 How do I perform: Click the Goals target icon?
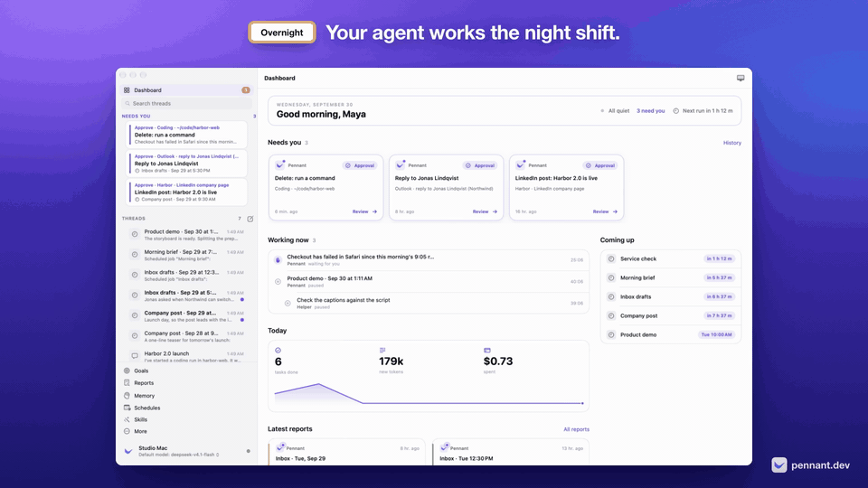tap(127, 371)
